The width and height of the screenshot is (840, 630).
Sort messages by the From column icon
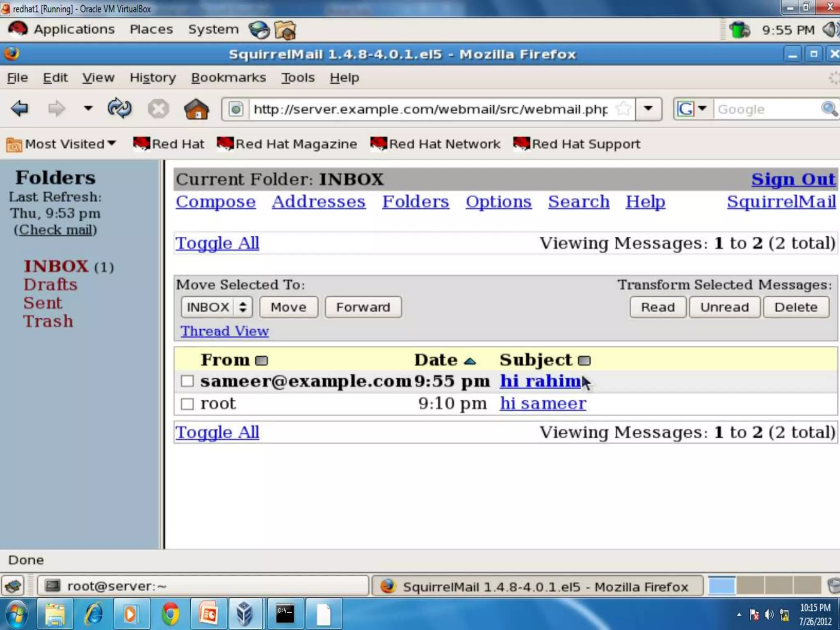point(261,361)
